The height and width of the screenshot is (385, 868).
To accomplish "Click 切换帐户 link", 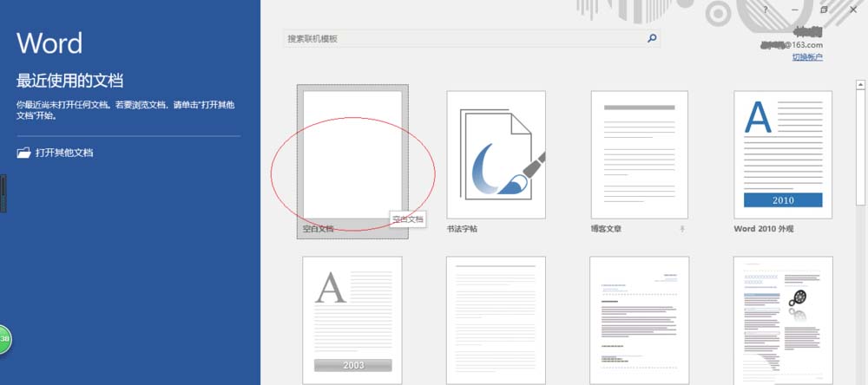I will coord(807,57).
